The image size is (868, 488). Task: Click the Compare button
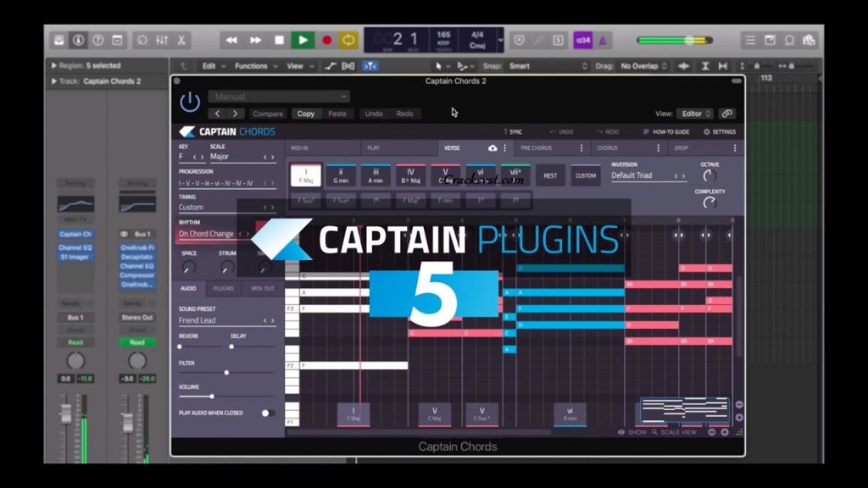click(268, 114)
